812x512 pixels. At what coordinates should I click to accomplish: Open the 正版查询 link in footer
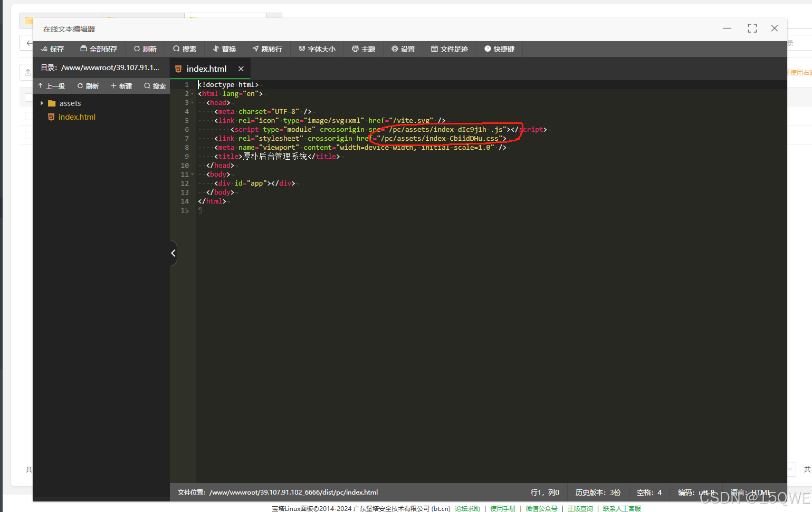[580, 508]
